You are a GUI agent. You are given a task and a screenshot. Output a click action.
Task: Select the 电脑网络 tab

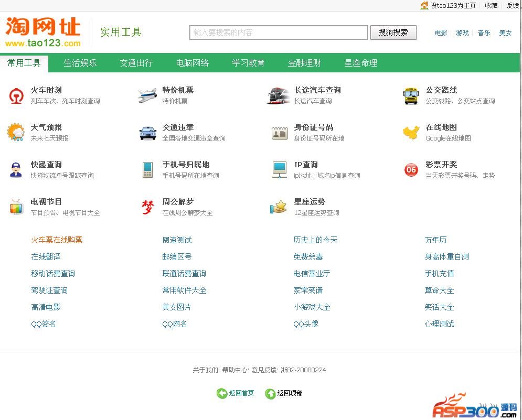point(193,63)
